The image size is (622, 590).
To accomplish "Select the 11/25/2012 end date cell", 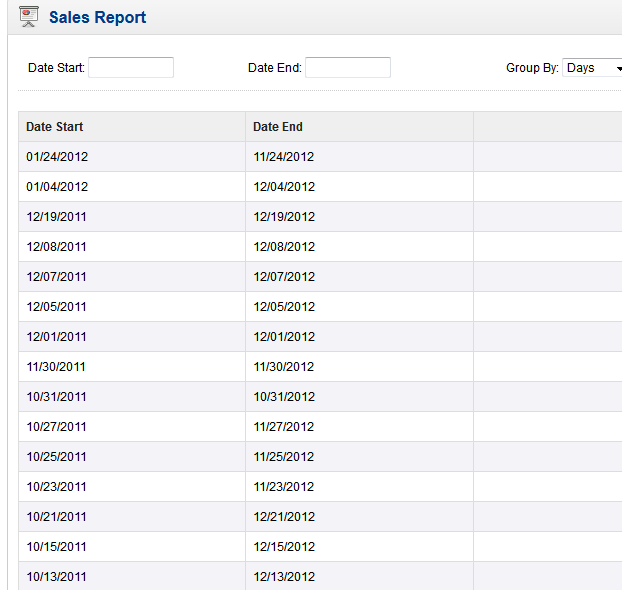I will [x=359, y=457].
